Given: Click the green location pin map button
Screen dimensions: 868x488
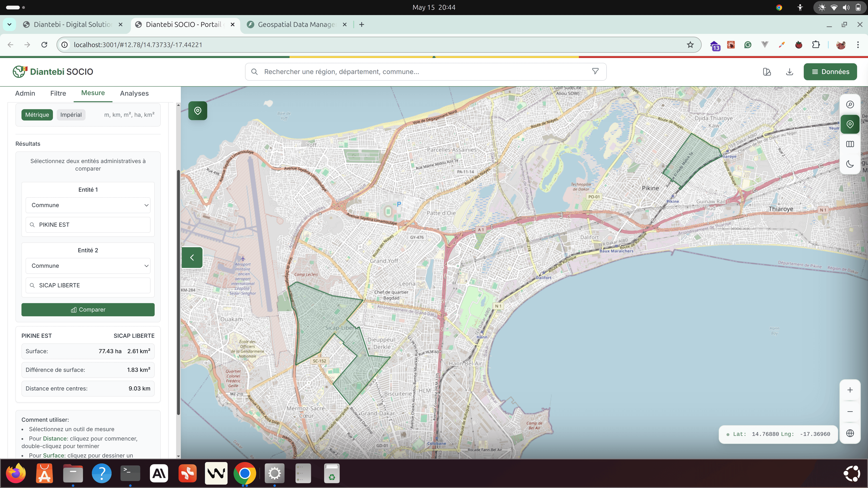Looking at the screenshot, I should [198, 111].
